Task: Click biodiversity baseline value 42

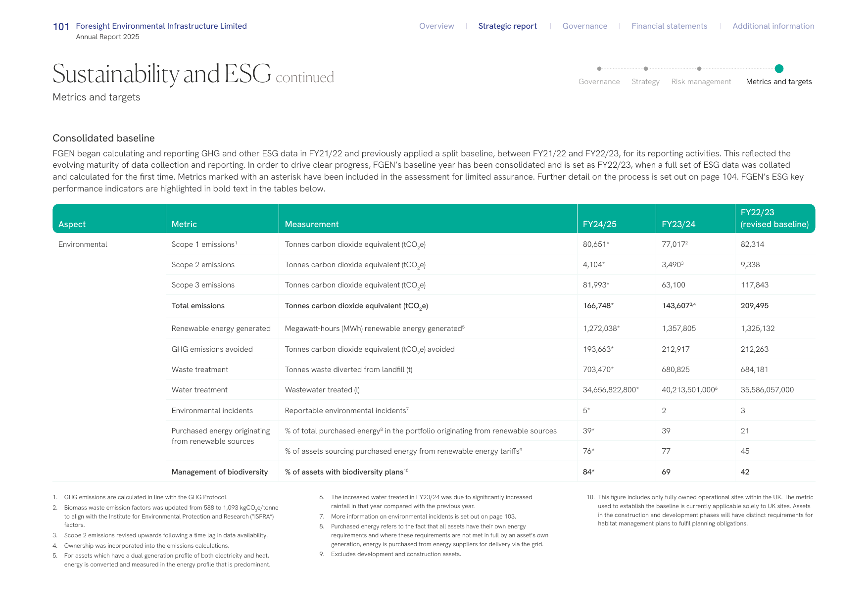Action: tap(745, 472)
